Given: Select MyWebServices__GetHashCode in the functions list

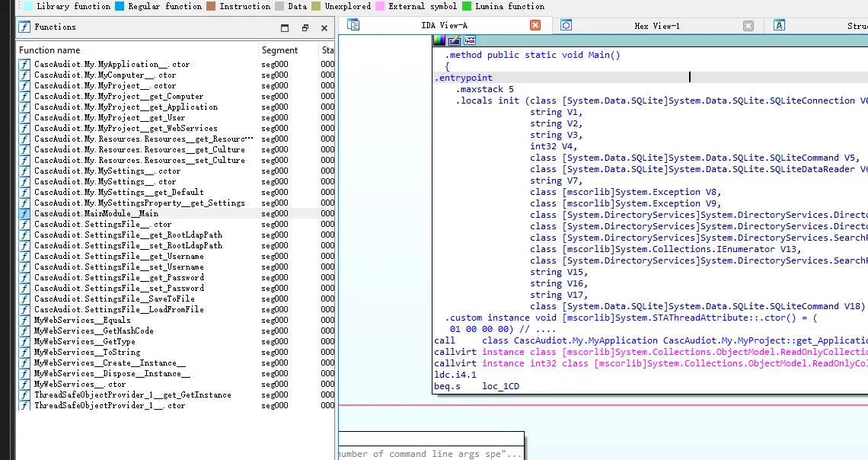Looking at the screenshot, I should (94, 331).
